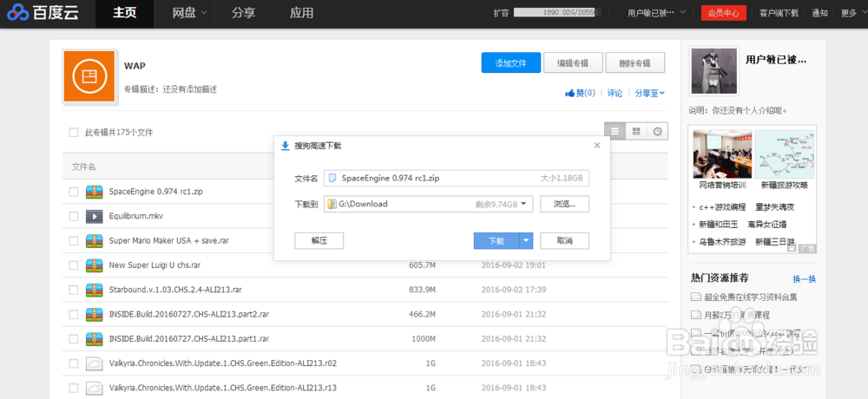Click 添加文件 button

(510, 63)
